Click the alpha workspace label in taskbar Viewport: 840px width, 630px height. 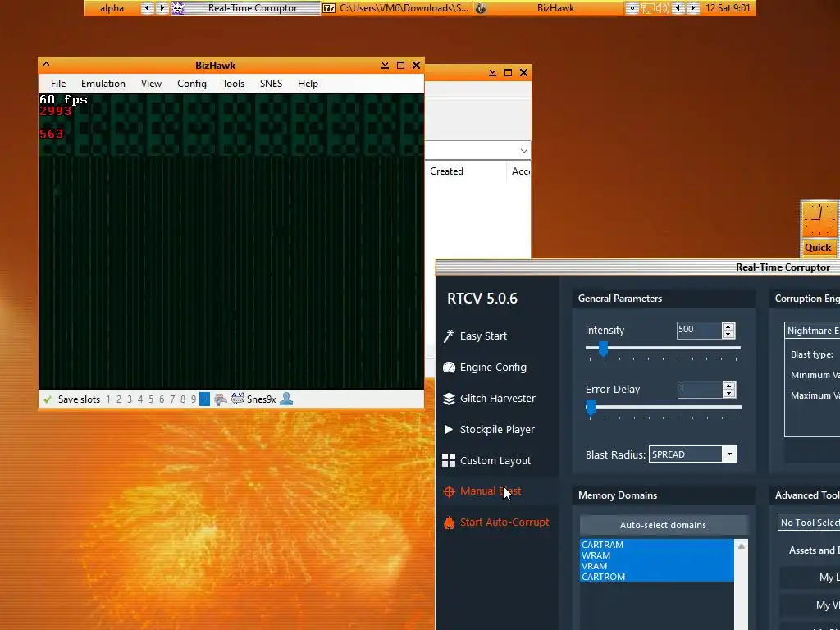pos(112,8)
